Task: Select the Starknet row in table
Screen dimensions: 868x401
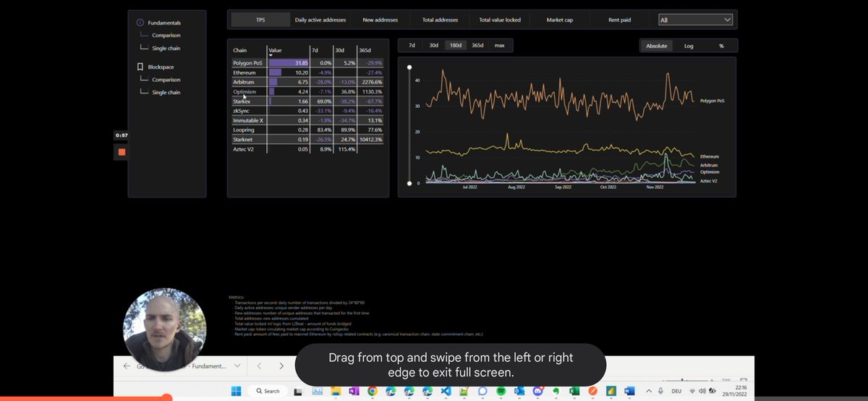Action: 307,138
